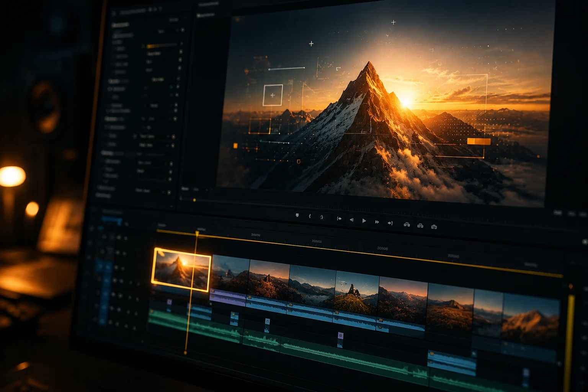Click the Mark In opening-brace icon

point(309,216)
